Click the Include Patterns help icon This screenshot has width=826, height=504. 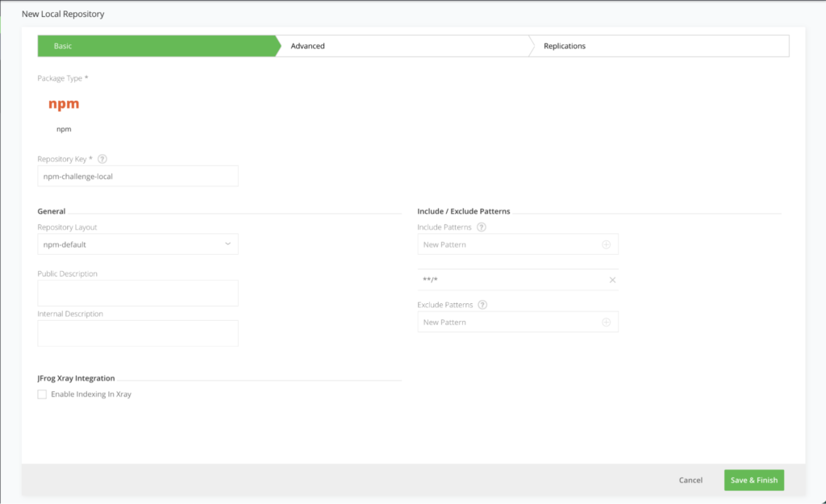[482, 227]
